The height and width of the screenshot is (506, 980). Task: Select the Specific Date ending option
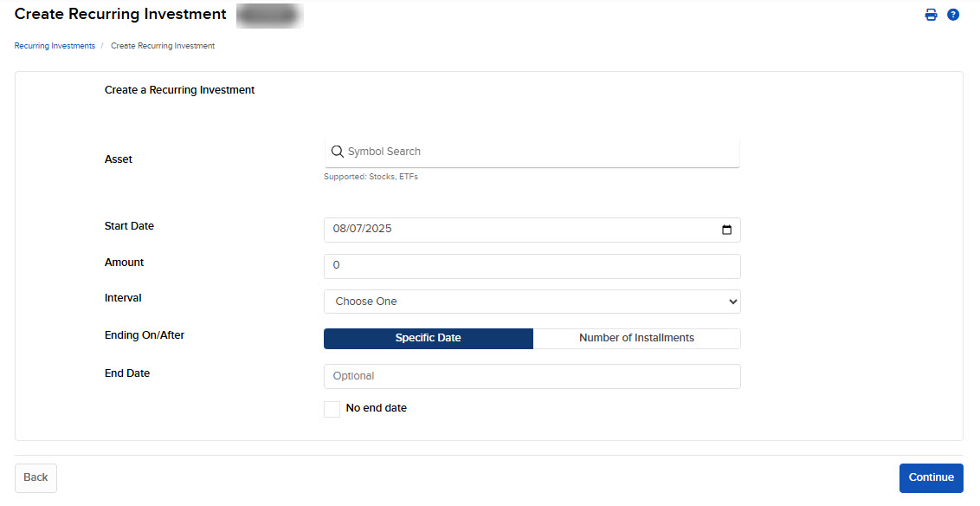428,338
